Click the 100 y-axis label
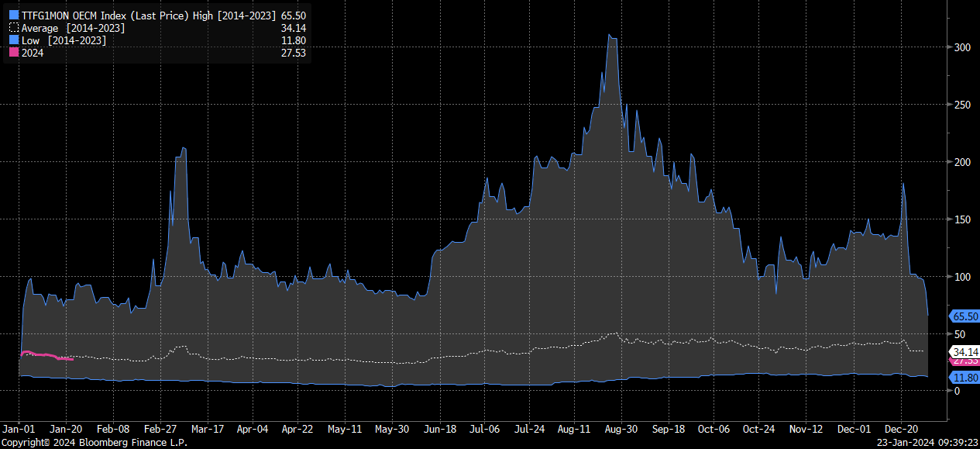Viewport: 980px width, 449px height. tap(962, 277)
